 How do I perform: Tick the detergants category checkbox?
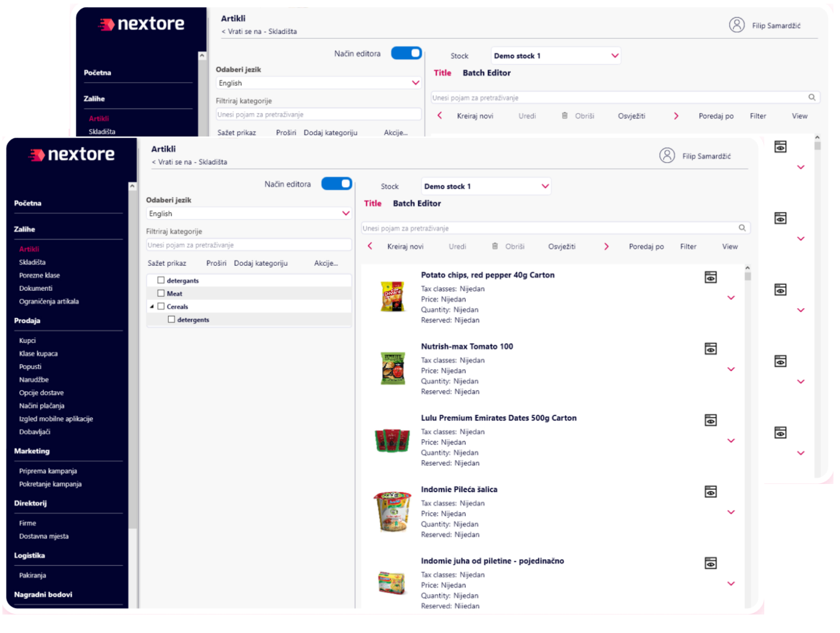tap(161, 280)
